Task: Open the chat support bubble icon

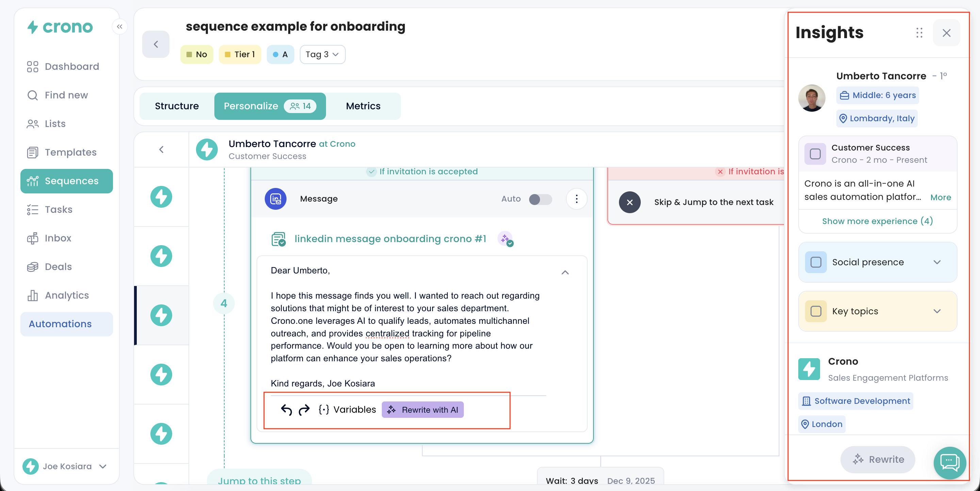Action: 949,462
